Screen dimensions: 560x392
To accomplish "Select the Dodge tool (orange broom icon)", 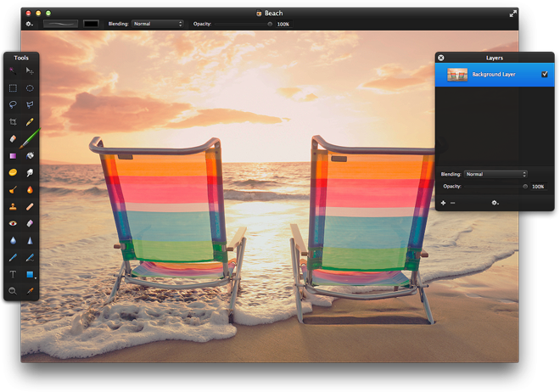I will click(x=13, y=189).
